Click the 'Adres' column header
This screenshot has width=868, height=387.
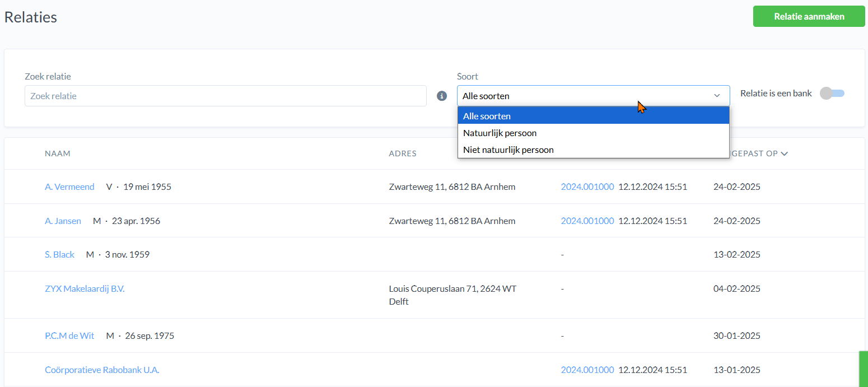(403, 153)
